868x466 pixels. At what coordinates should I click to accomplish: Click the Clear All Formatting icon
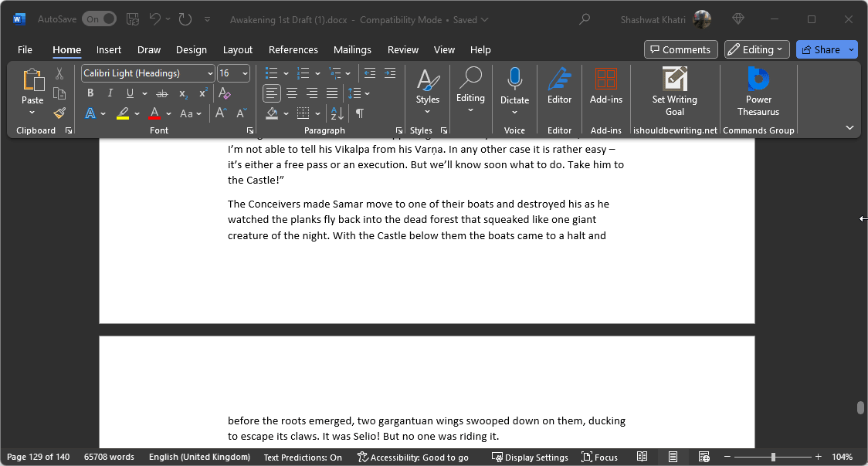(225, 93)
